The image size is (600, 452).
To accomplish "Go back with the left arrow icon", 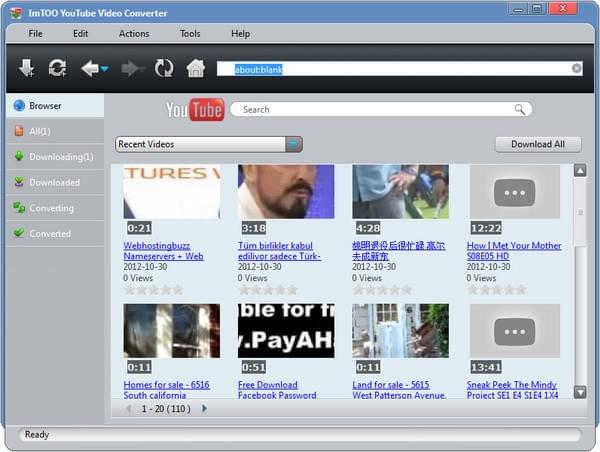I will point(90,69).
